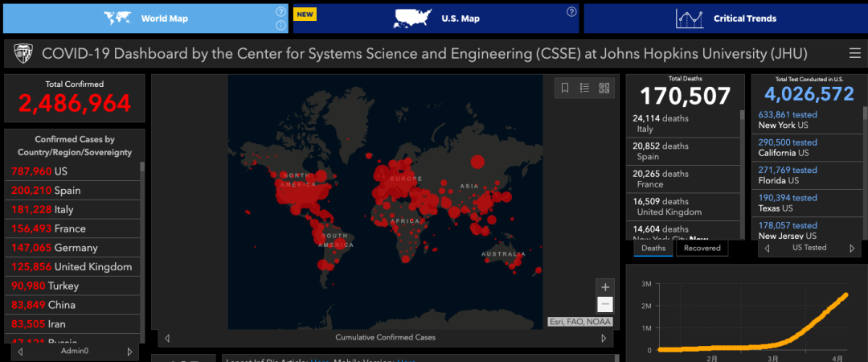Select France in confirmed cases list
868x362 pixels.
tap(72, 228)
